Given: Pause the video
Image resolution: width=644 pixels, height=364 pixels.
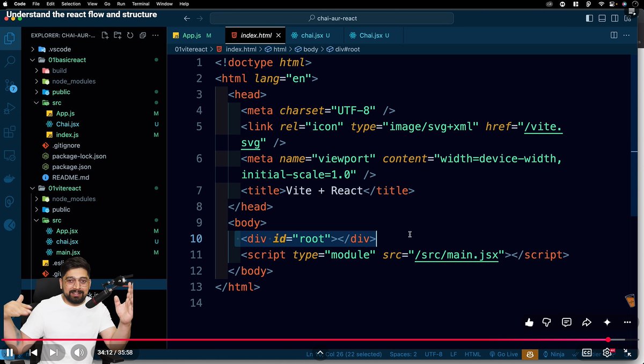Looking at the screenshot, I should (9, 352).
